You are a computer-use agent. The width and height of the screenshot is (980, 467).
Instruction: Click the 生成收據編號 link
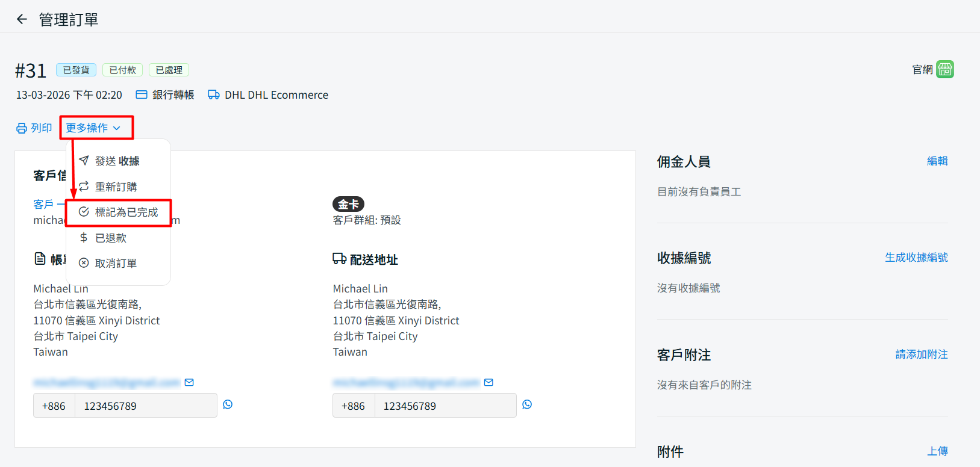click(916, 258)
